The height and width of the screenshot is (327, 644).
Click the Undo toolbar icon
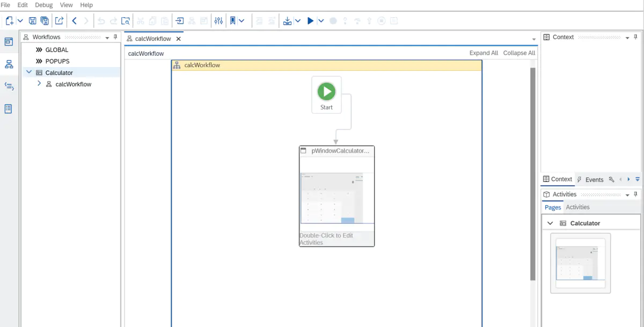point(101,21)
